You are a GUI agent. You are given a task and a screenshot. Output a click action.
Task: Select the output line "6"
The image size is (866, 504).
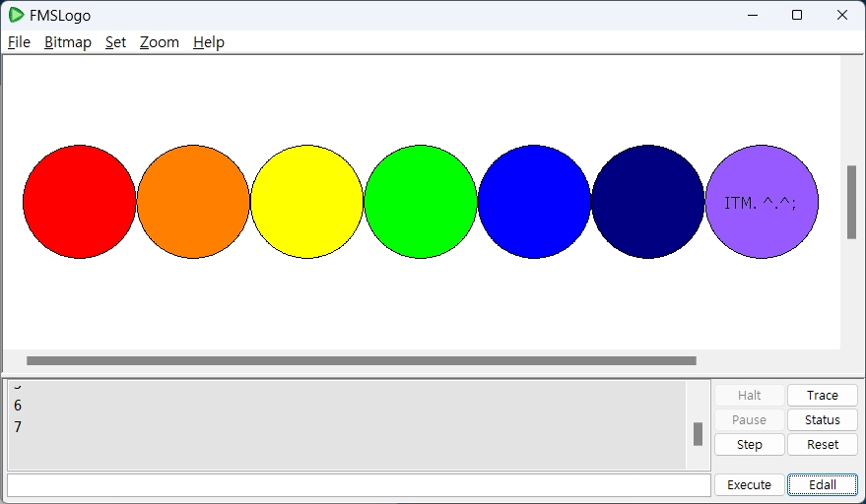click(18, 406)
